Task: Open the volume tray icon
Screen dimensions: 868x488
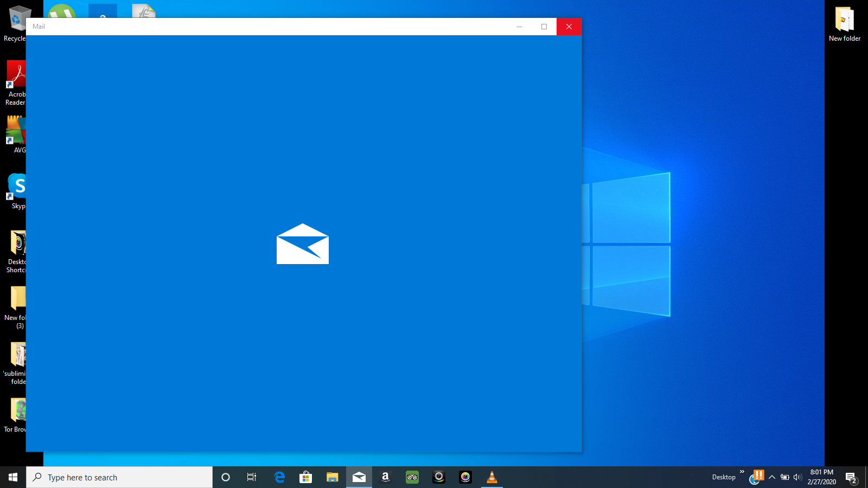Action: [x=797, y=477]
